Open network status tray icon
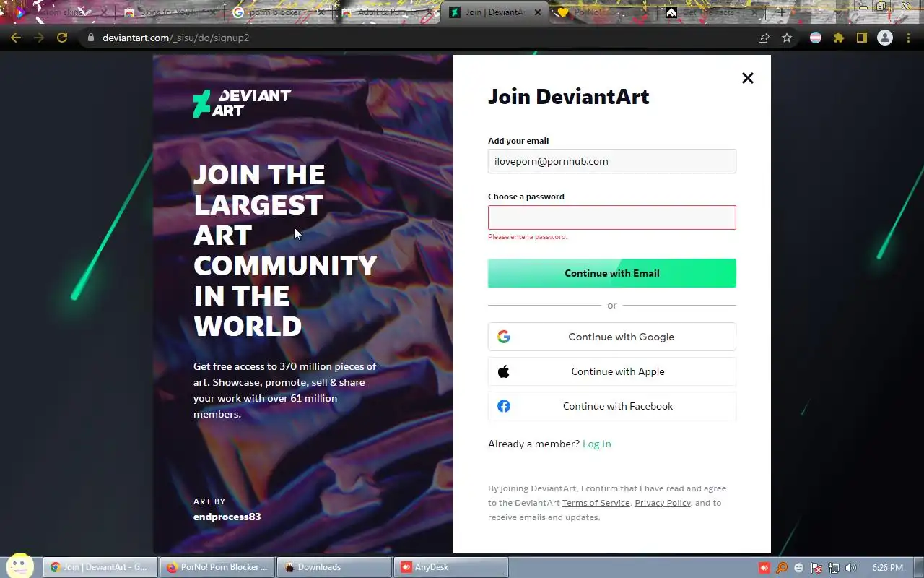 coord(834,568)
